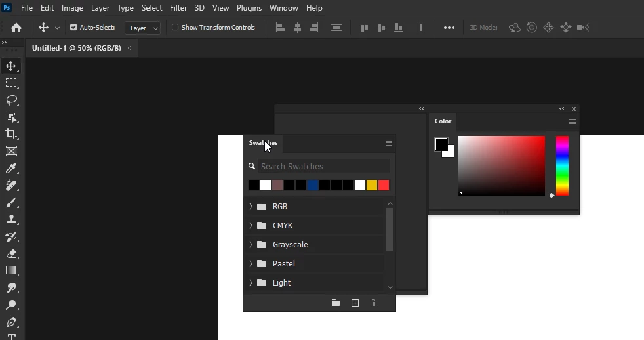Open the Move tool preset picker arrow
Image resolution: width=644 pixels, height=340 pixels.
click(57, 28)
